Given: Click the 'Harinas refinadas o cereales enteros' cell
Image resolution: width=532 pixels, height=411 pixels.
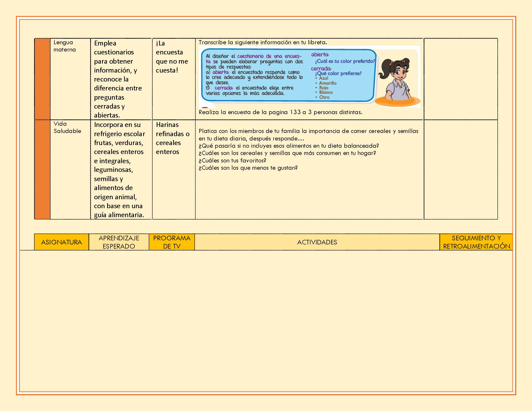Looking at the screenshot, I should 174,169.
